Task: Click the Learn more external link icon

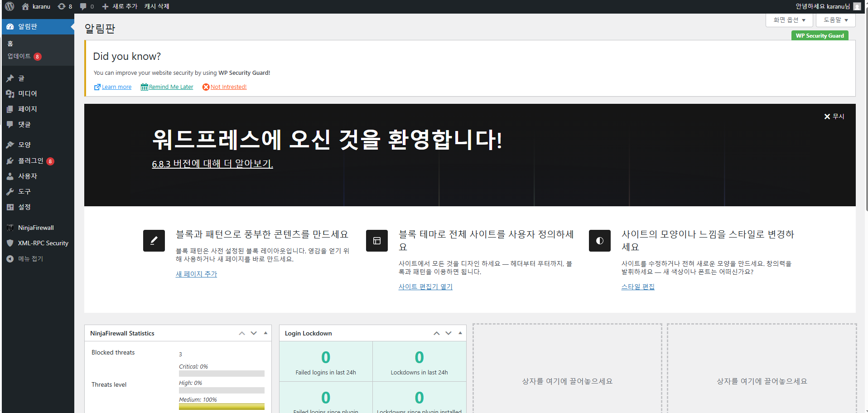Action: 97,87
